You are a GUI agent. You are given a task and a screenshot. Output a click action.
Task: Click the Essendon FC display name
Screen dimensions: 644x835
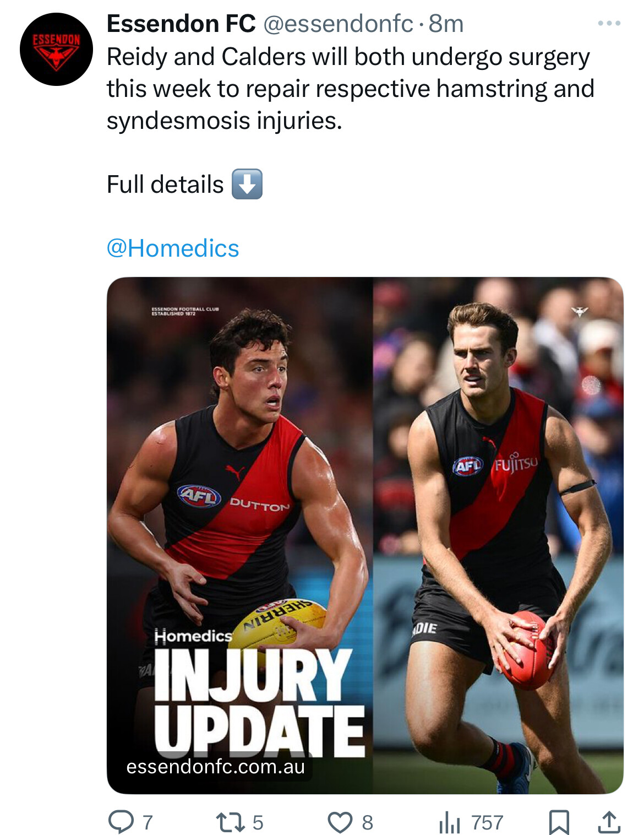pos(181,24)
